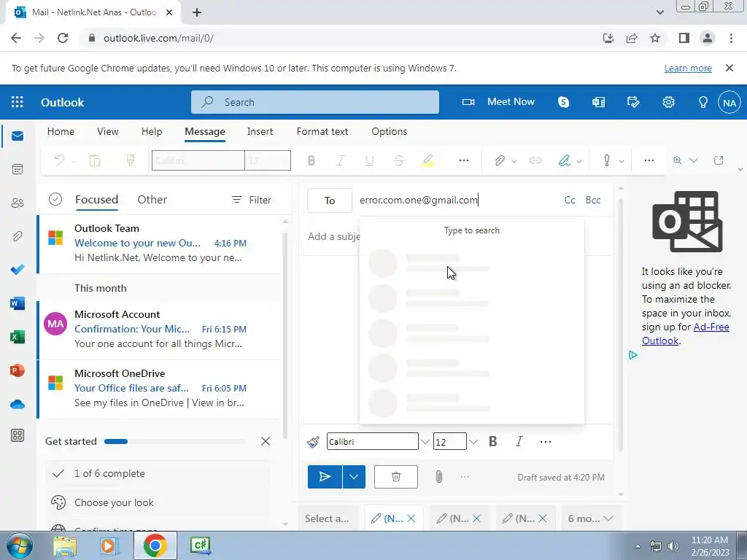747x560 pixels.
Task: Open the Format text ribbon tab
Action: [x=322, y=131]
